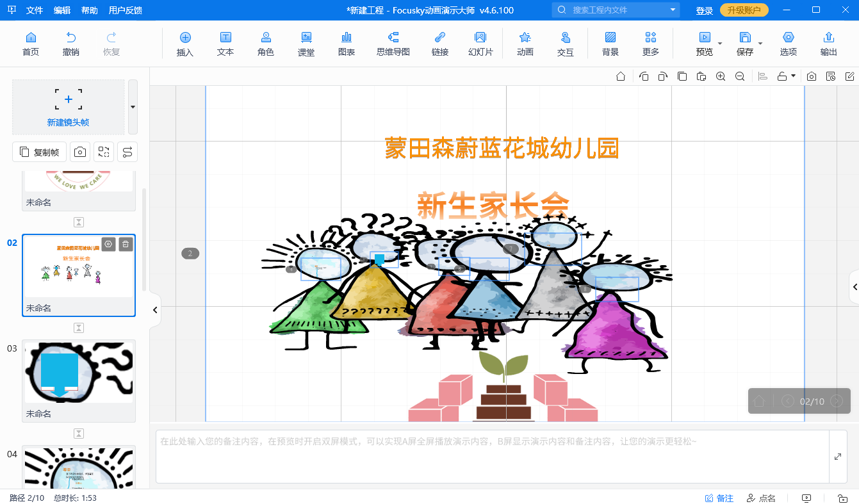Viewport: 859px width, 504px height.
Task: Open the 交互 interaction settings
Action: point(566,44)
